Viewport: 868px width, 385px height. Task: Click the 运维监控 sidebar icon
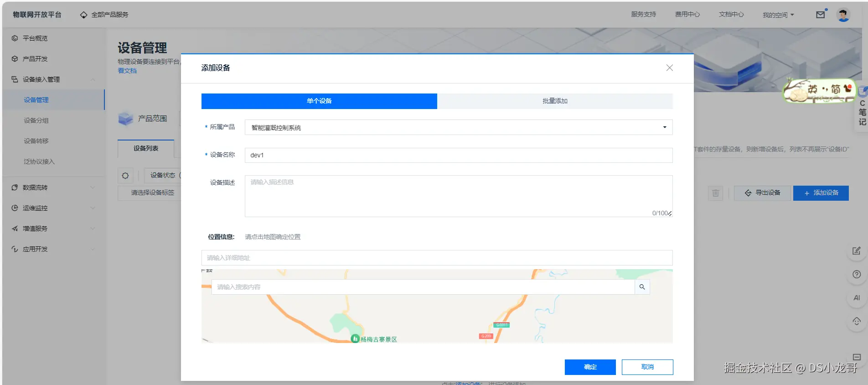click(15, 208)
